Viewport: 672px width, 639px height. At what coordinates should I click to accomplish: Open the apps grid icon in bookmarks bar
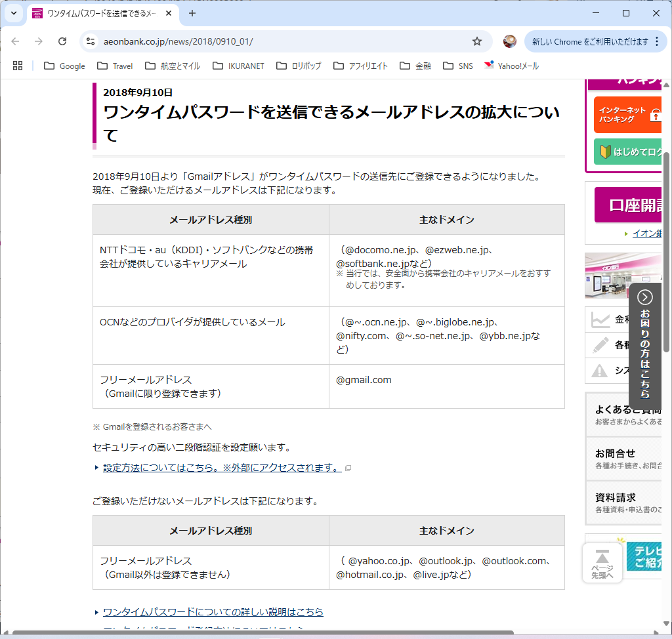(x=18, y=66)
